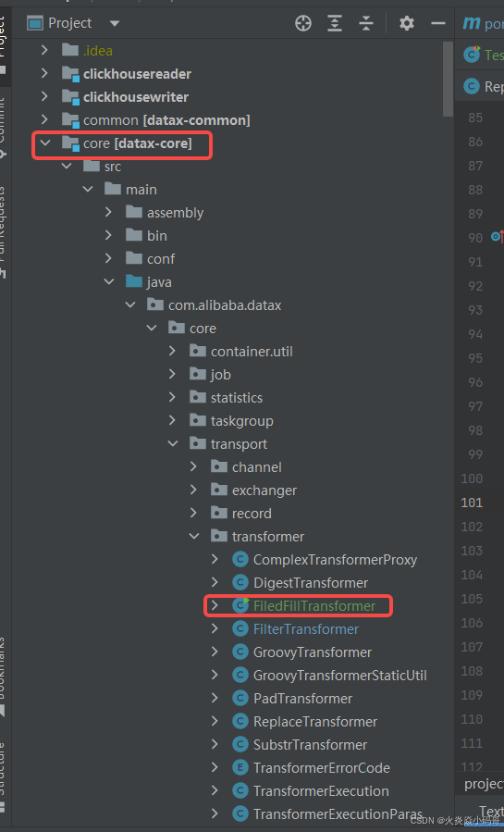
Task: Select the TransformerErrorCode file name
Action: coord(322,768)
